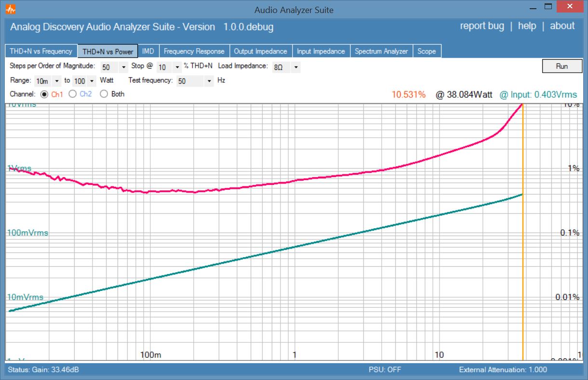Image resolution: width=588 pixels, height=380 pixels.
Task: Click the 10.531% THD readout
Action: pos(408,94)
